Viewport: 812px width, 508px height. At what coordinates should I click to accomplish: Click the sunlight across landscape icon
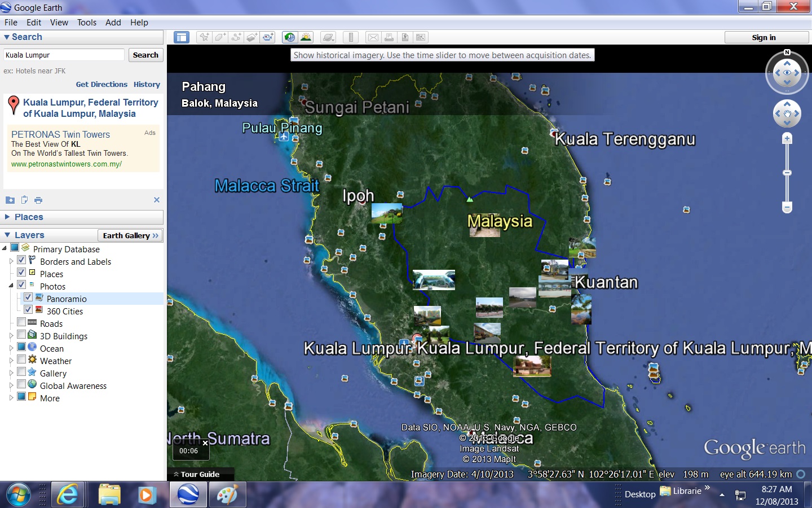pyautogui.click(x=306, y=37)
